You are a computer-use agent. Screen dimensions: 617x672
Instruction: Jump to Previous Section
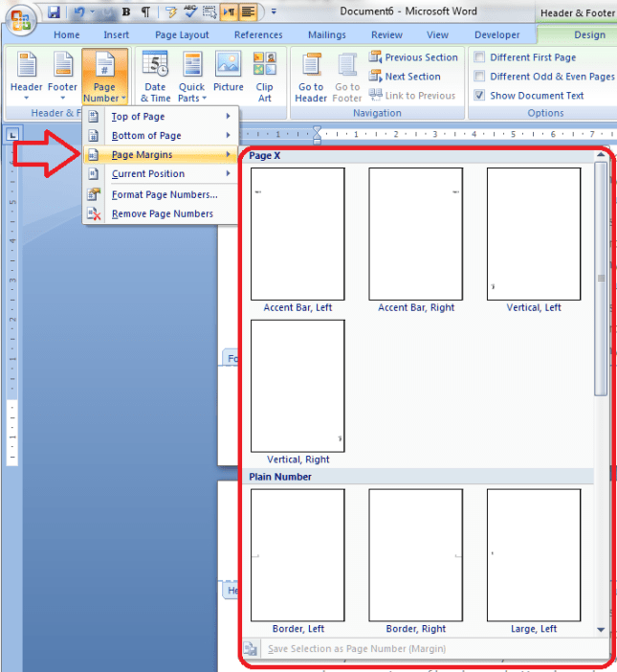pos(413,57)
